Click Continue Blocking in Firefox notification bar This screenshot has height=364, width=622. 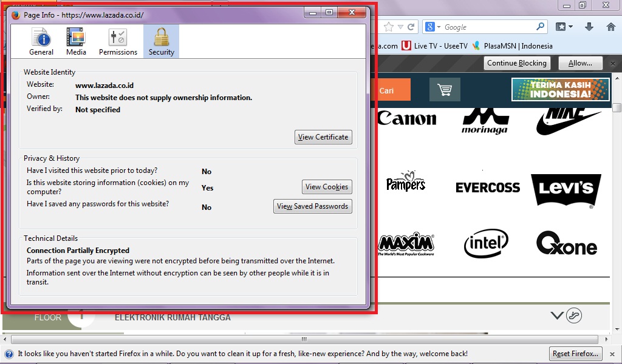tap(517, 63)
